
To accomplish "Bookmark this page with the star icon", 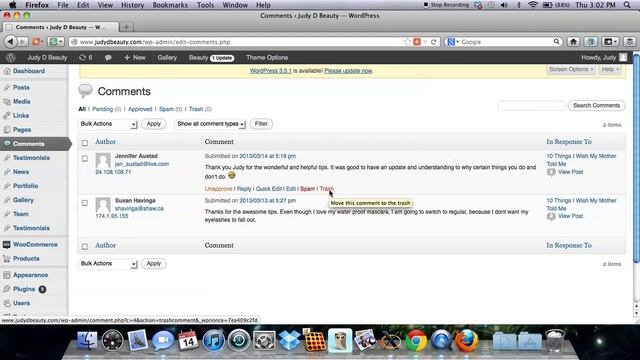I will (407, 42).
